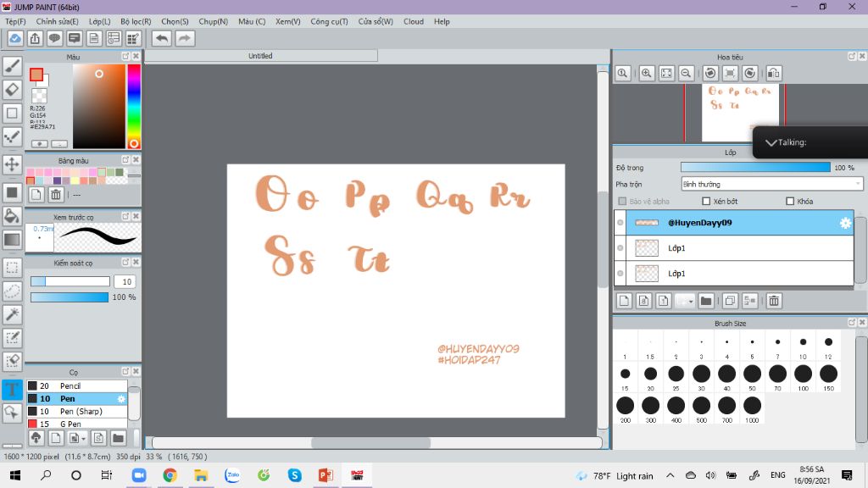Select the Eraser tool
Screen dimensions: 868x488
[12, 90]
